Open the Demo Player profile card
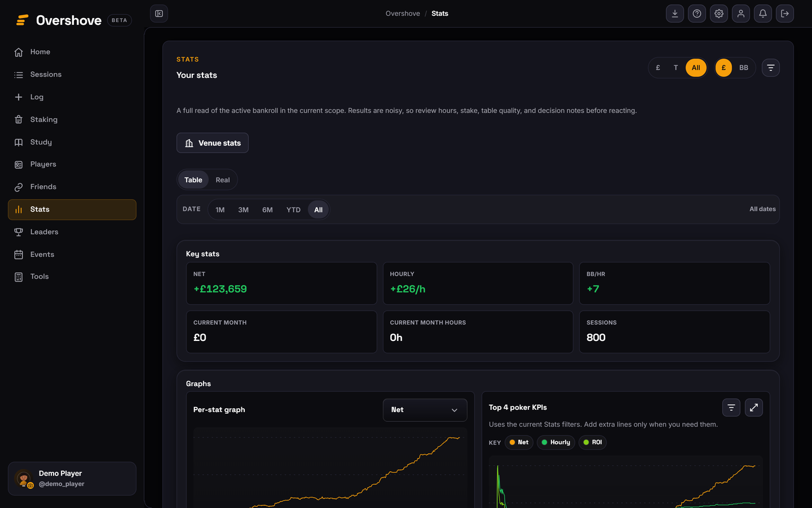The image size is (812, 508). click(x=72, y=479)
